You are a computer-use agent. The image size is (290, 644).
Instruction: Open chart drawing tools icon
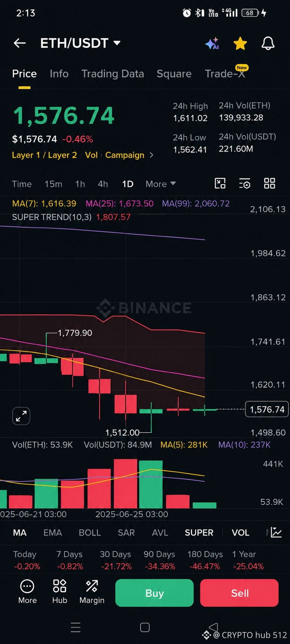(220, 183)
